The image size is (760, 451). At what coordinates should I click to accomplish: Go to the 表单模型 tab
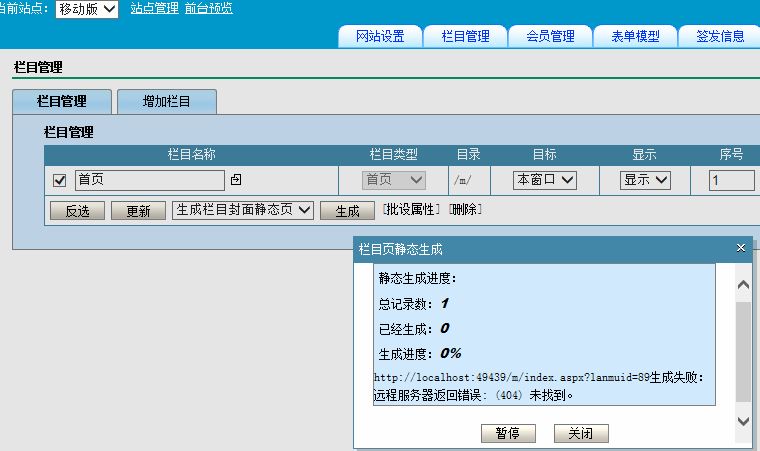click(635, 36)
